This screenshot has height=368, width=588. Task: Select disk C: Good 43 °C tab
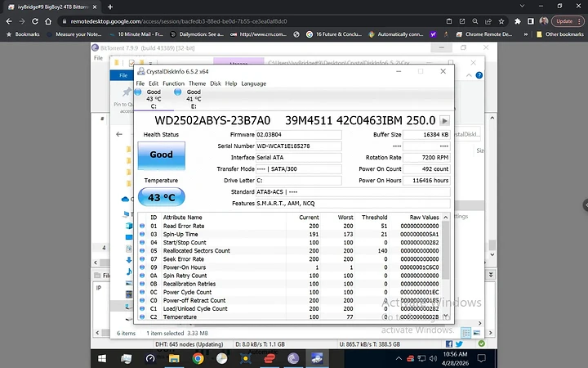click(154, 99)
